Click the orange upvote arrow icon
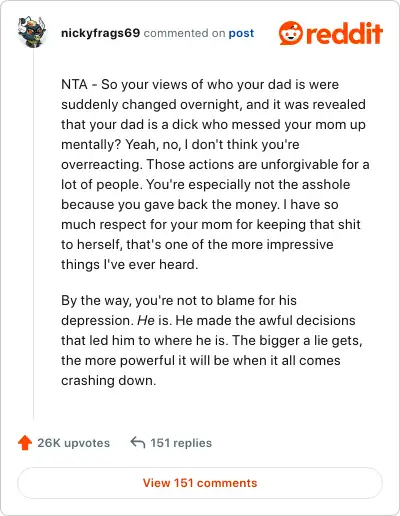 [25, 443]
